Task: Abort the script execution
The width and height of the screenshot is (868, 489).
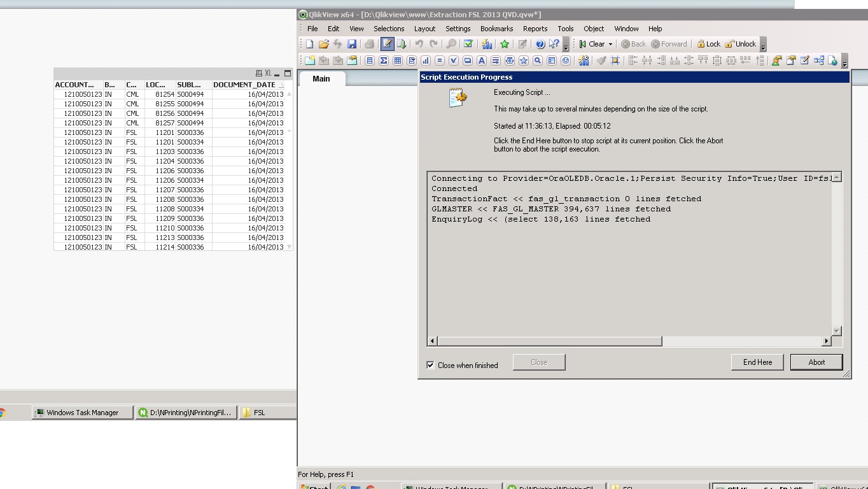Action: 816,362
